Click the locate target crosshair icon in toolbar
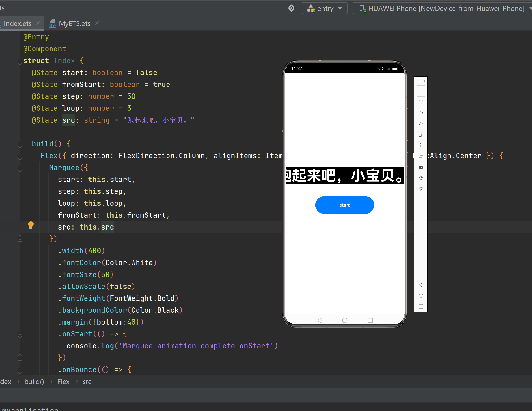This screenshot has width=532, height=411. click(291, 8)
